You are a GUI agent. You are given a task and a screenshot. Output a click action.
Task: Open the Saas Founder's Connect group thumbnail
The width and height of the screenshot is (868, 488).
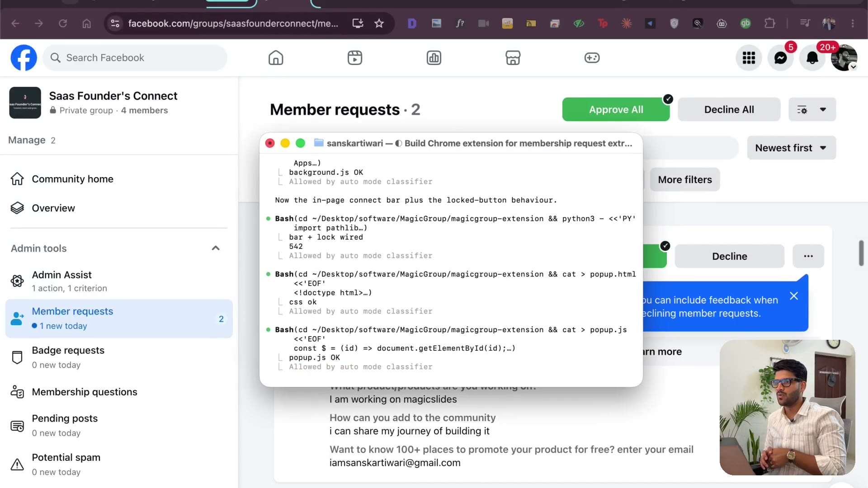coord(25,103)
